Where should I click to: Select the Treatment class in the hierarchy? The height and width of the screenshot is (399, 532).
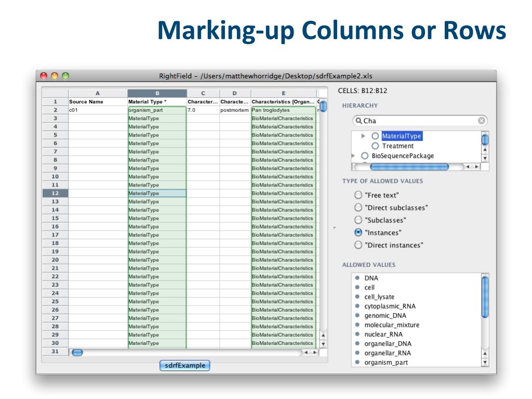pyautogui.click(x=397, y=146)
